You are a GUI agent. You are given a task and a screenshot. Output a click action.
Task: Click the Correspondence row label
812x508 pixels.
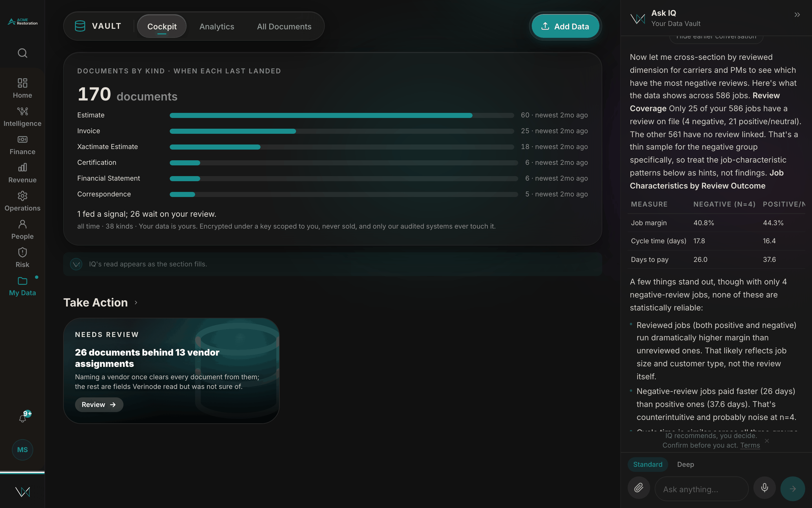(104, 194)
